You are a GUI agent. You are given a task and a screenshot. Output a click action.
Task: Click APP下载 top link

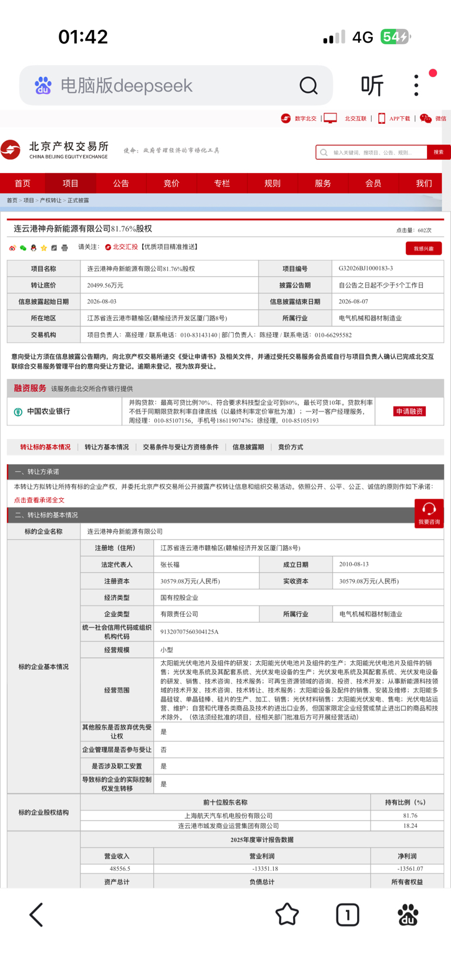(x=400, y=119)
